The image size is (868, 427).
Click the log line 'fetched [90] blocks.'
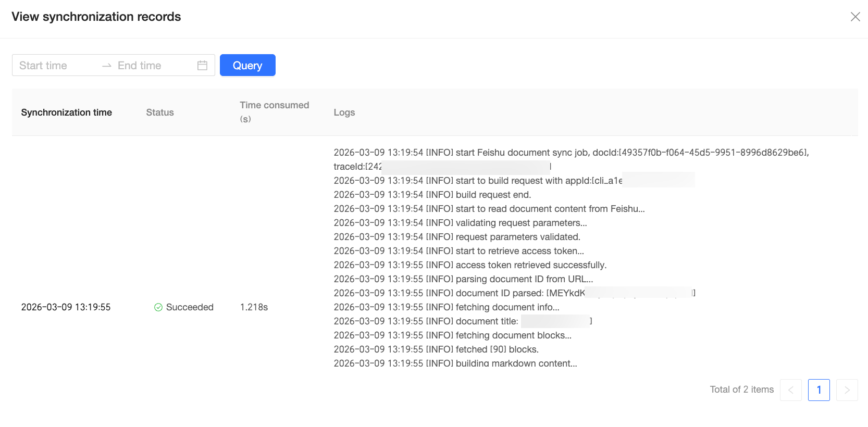tap(436, 349)
